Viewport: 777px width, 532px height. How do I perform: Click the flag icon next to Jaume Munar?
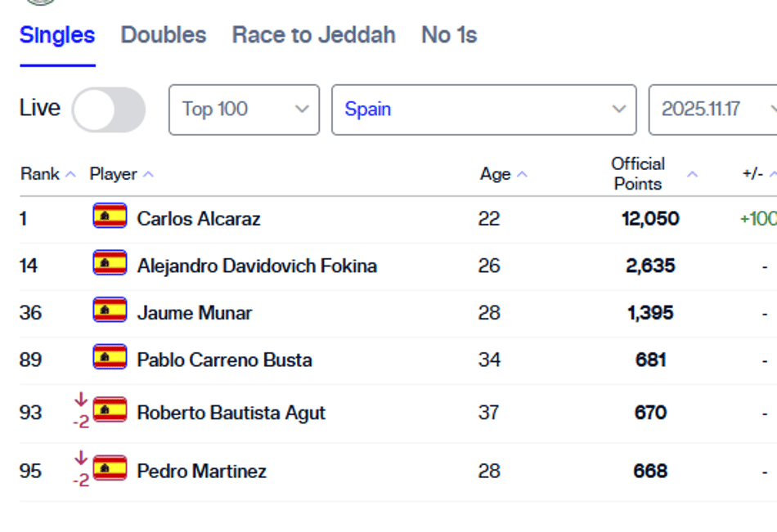[110, 310]
